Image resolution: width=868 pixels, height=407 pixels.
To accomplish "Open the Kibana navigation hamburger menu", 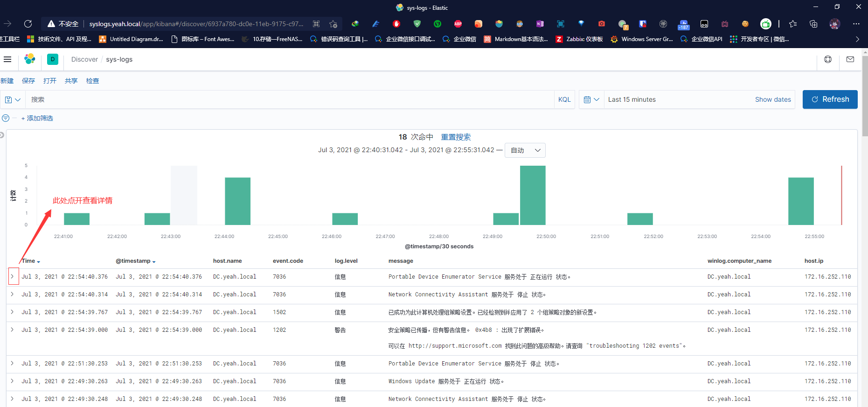I will coord(7,59).
